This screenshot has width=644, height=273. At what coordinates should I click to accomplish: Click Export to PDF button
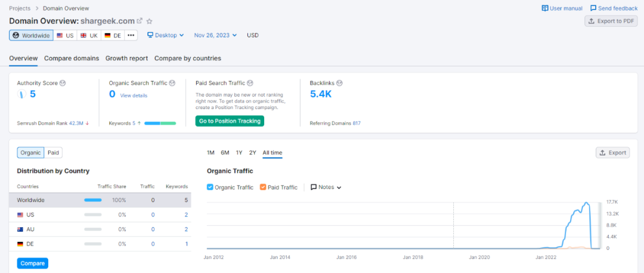611,21
